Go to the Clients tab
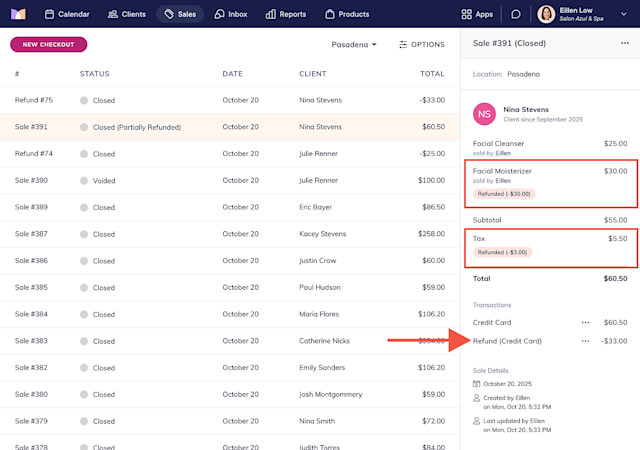The width and height of the screenshot is (640, 450). [x=127, y=14]
